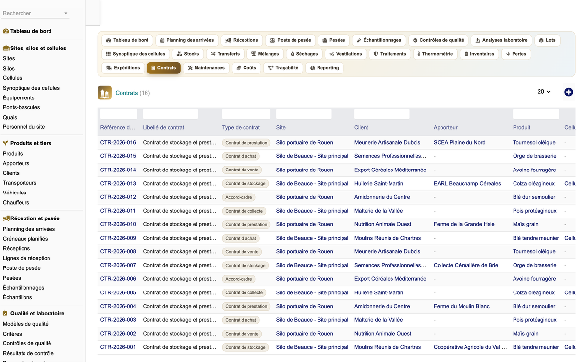The height and width of the screenshot is (364, 588).
Task: Open the Lots toolbar button
Action: pyautogui.click(x=547, y=40)
